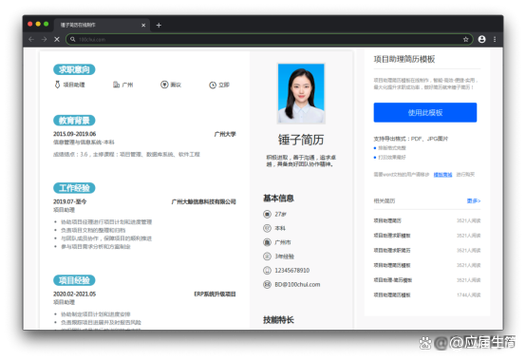526x361 pixels.
Task: Click the date range 2015.09-2019.06
Action: pos(74,134)
